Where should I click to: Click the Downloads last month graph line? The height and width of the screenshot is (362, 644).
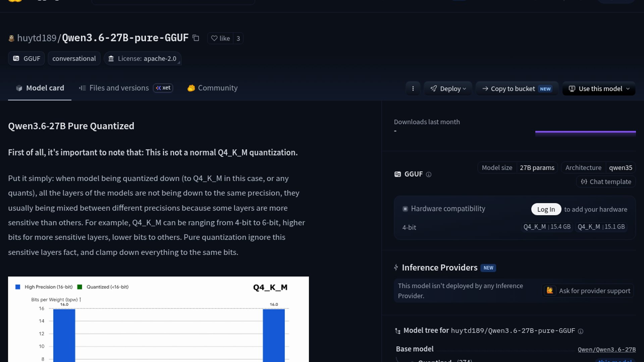click(x=585, y=132)
